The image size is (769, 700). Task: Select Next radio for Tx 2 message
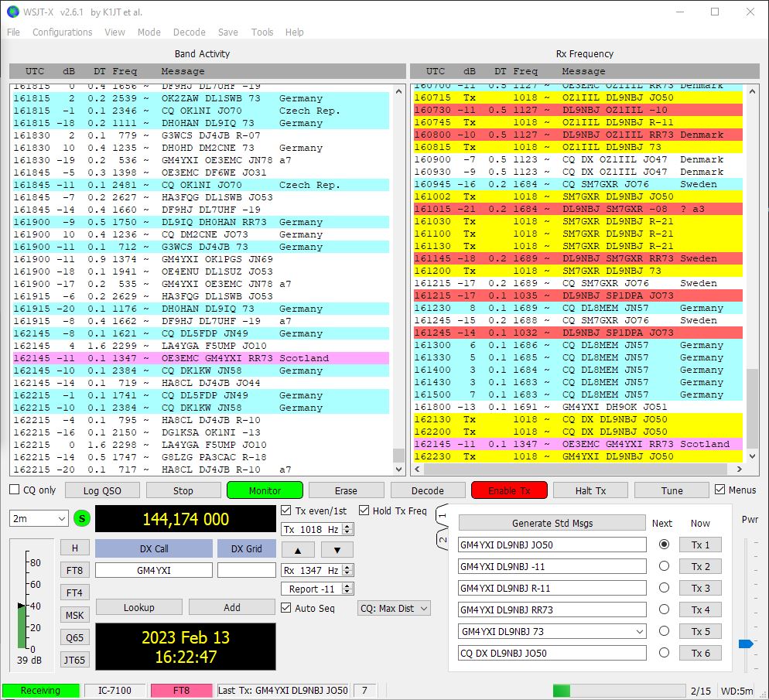[664, 565]
